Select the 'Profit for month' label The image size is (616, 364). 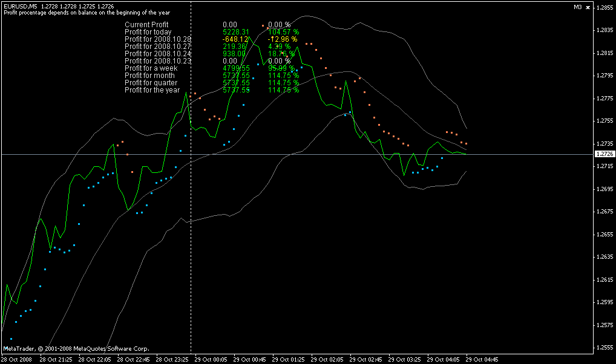(149, 76)
